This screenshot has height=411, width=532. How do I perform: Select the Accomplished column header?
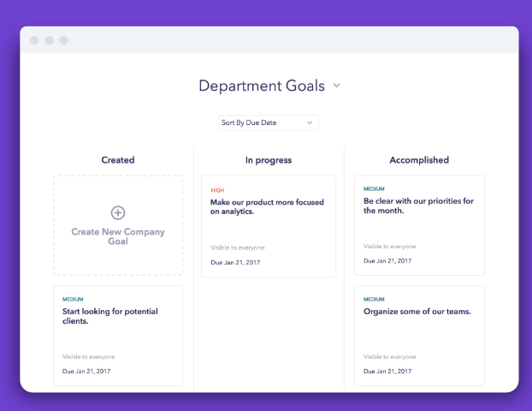coord(419,160)
